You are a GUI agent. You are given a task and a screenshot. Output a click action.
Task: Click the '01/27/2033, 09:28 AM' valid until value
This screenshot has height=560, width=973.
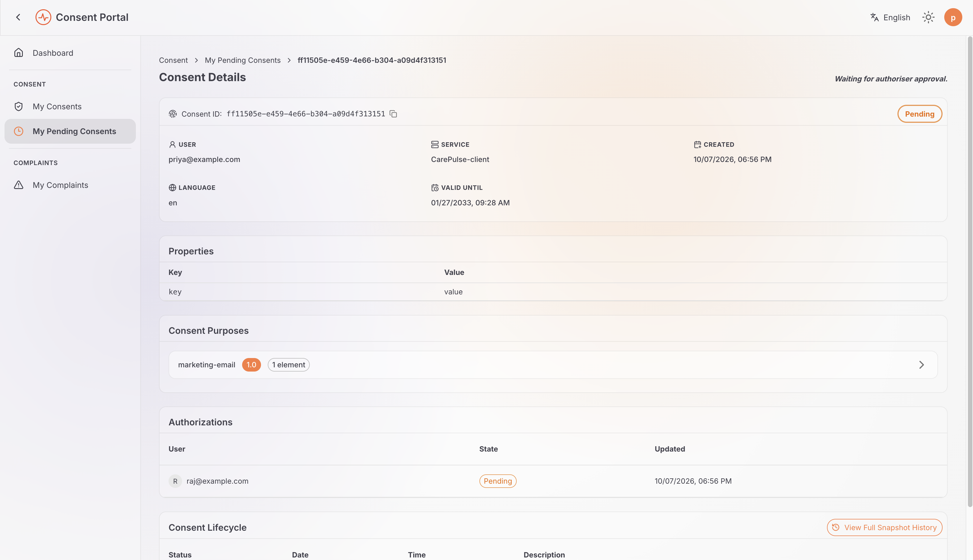pyautogui.click(x=470, y=203)
